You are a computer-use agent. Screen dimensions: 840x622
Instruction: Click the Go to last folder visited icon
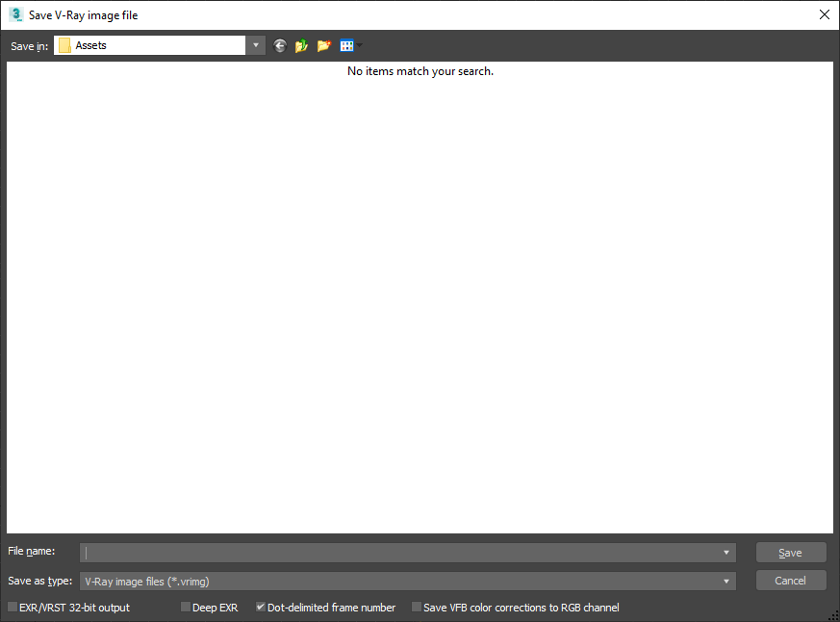(x=279, y=45)
